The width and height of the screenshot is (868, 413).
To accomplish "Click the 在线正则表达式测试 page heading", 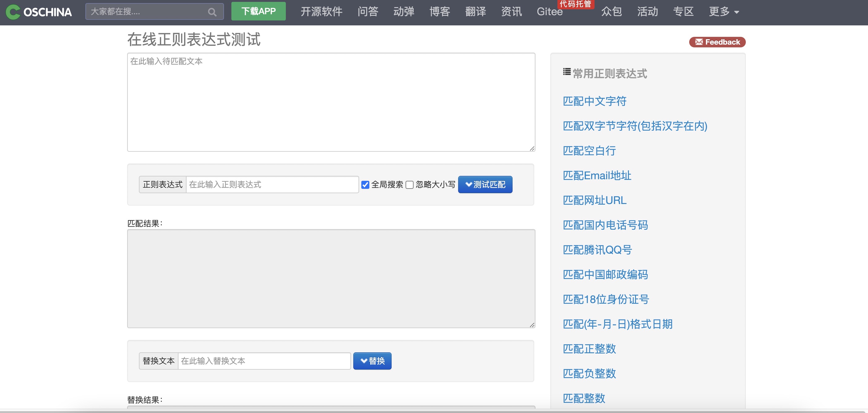I will click(194, 40).
